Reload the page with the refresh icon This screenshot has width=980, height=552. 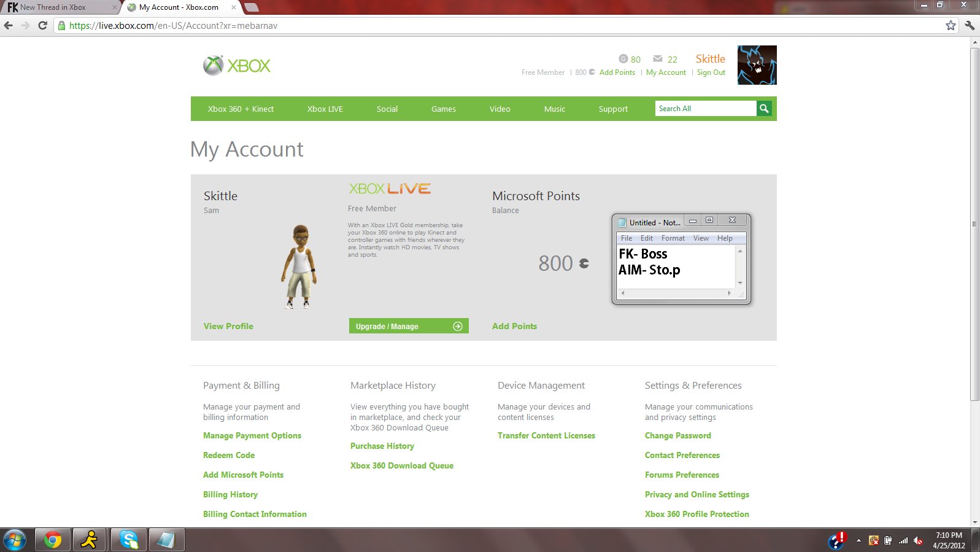(x=42, y=25)
